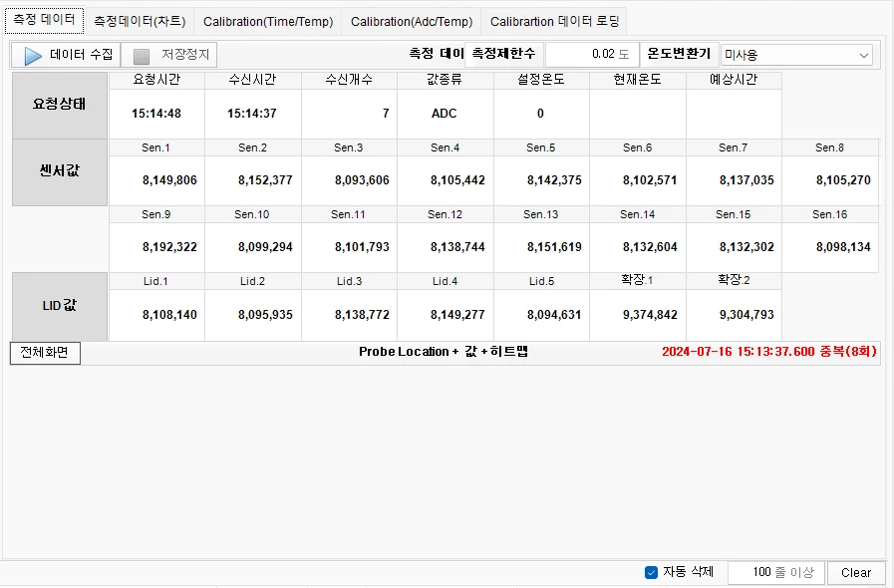This screenshot has width=894, height=588.
Task: Click the 저장정지 button
Action: tap(169, 55)
